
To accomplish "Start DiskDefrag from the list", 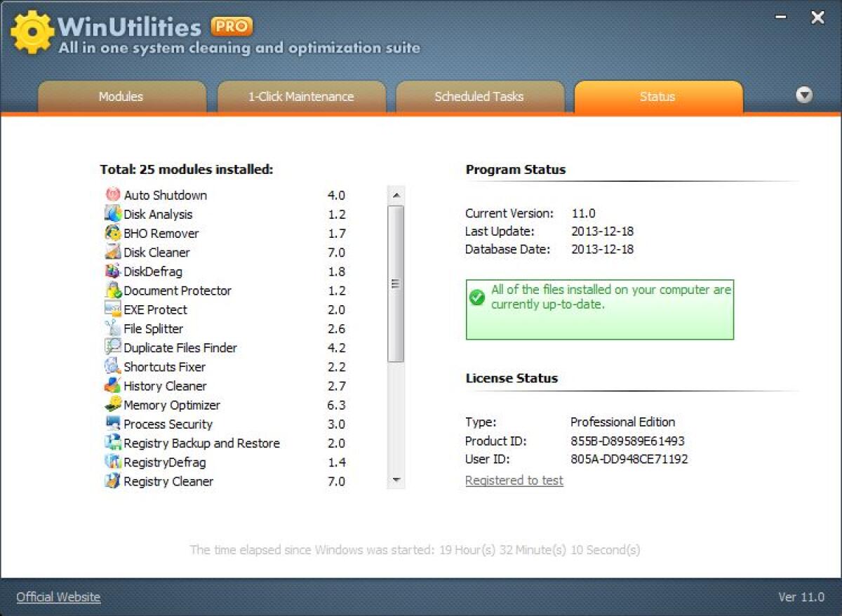I will 153,272.
